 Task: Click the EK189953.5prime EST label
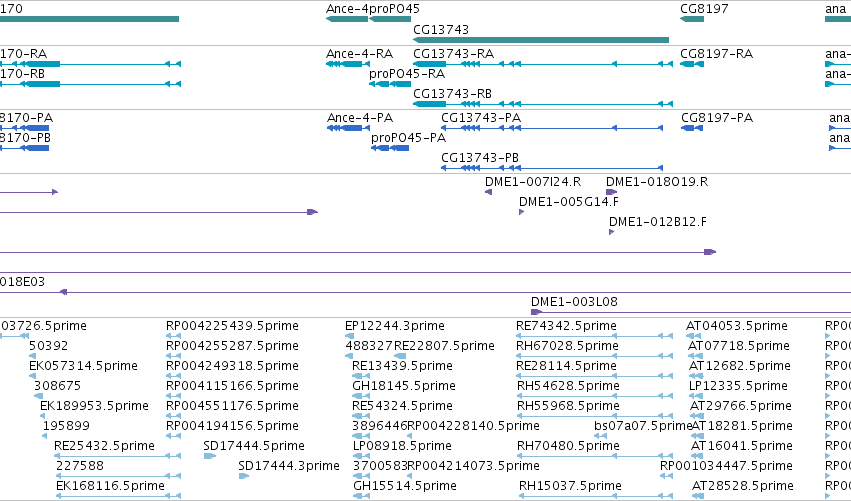tap(94, 406)
